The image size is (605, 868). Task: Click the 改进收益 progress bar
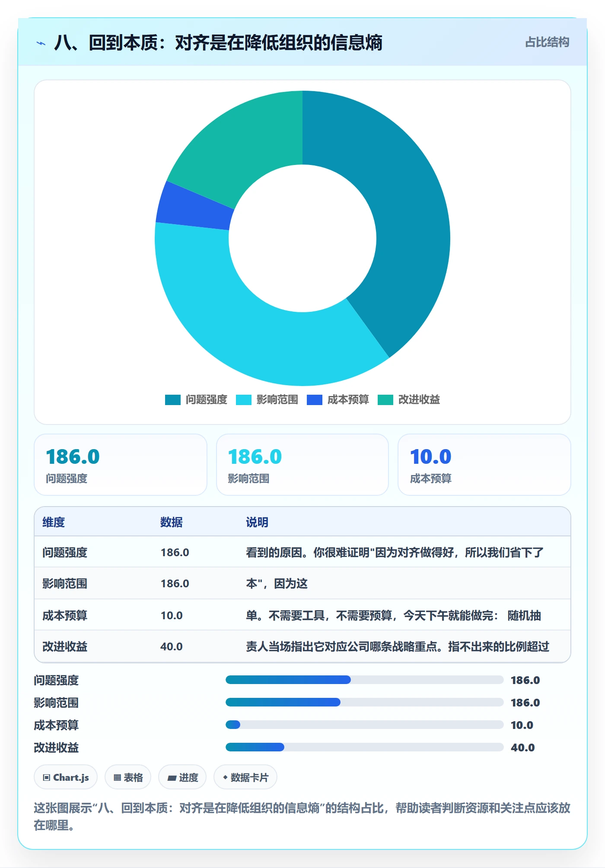click(364, 747)
